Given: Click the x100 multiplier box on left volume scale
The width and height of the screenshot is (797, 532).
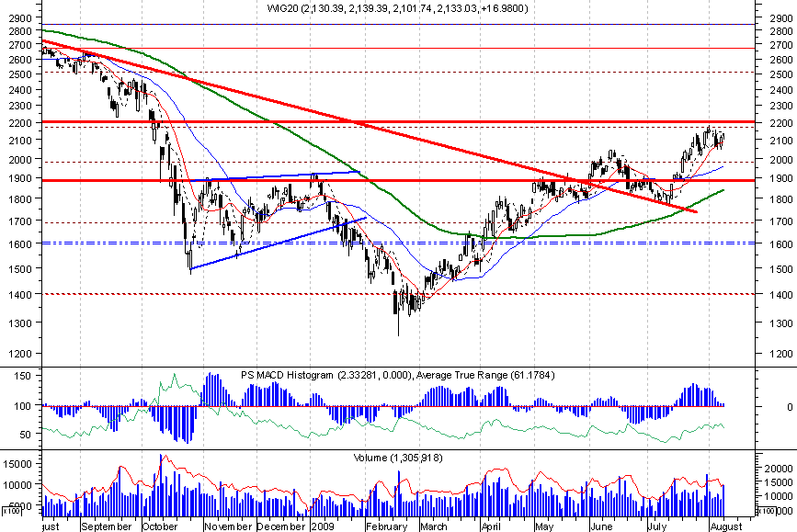Looking at the screenshot, I should [12, 510].
